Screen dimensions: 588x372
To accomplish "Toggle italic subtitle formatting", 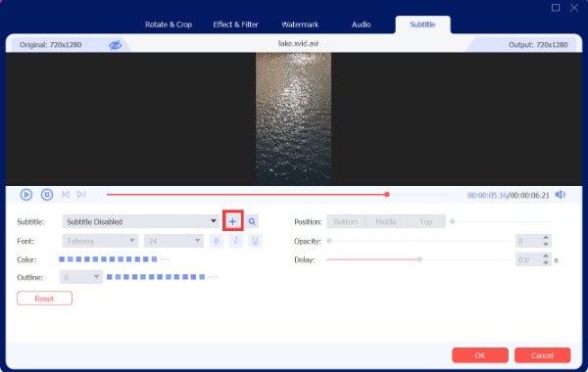I will pyautogui.click(x=235, y=241).
